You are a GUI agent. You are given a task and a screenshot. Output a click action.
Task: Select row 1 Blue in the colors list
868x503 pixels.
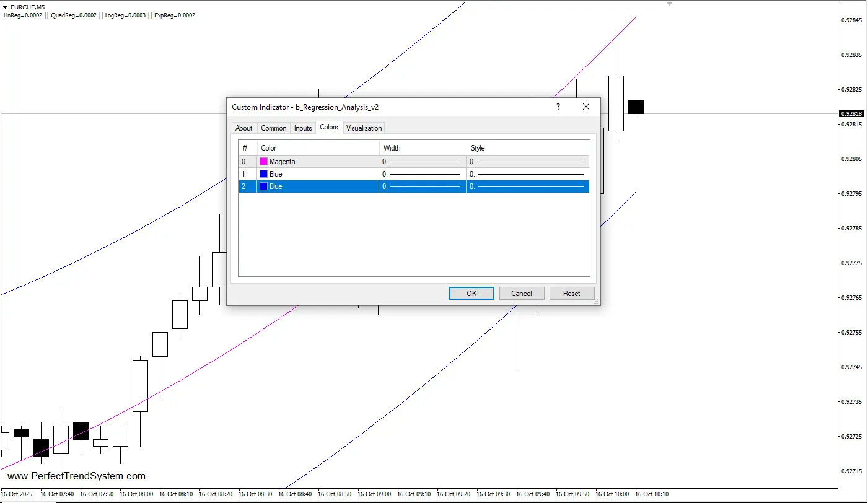coord(310,173)
